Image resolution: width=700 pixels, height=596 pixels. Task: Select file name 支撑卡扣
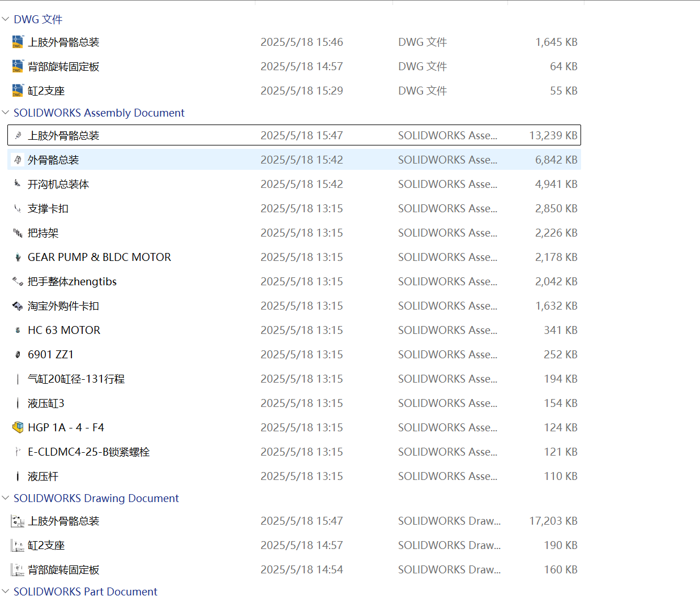tap(48, 208)
